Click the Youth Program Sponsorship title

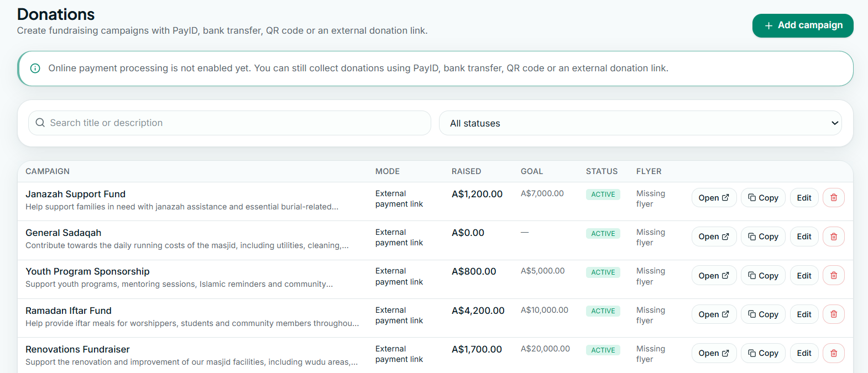[87, 271]
